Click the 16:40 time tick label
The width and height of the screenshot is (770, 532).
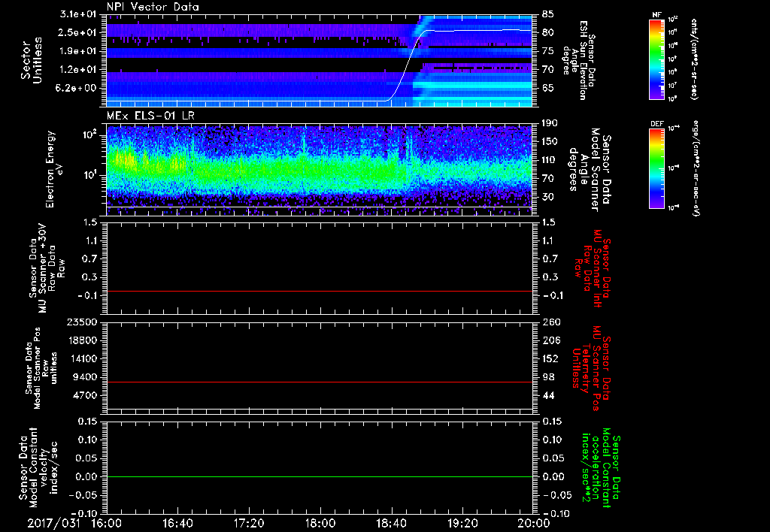(x=177, y=523)
